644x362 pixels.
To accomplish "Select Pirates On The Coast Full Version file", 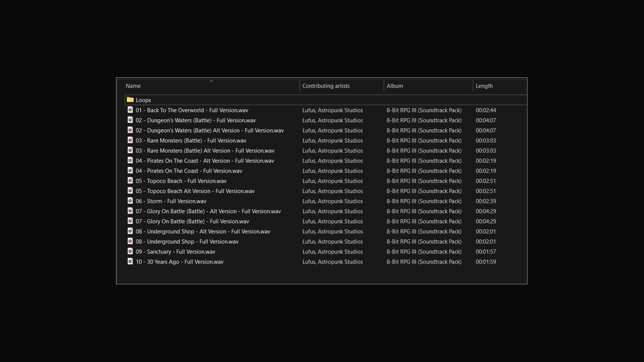I will [x=189, y=171].
